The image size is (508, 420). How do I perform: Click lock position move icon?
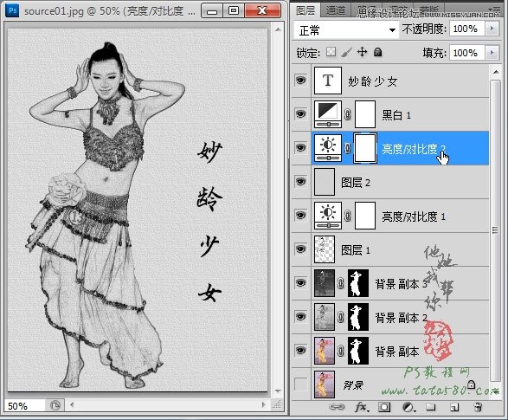point(362,52)
